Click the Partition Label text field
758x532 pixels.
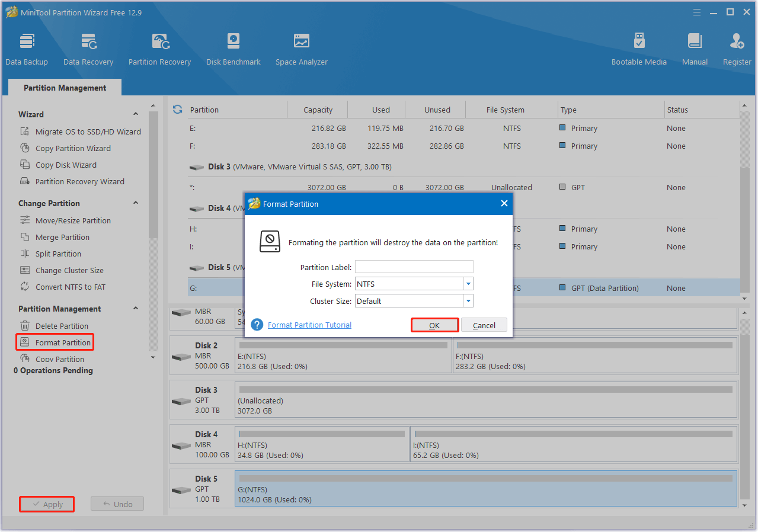tap(414, 267)
